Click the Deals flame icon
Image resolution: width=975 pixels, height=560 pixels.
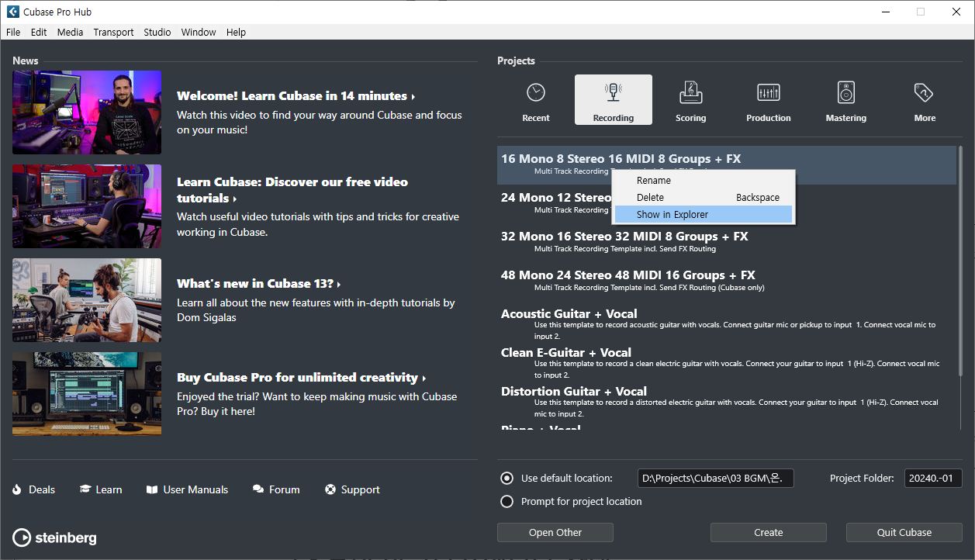(17, 489)
